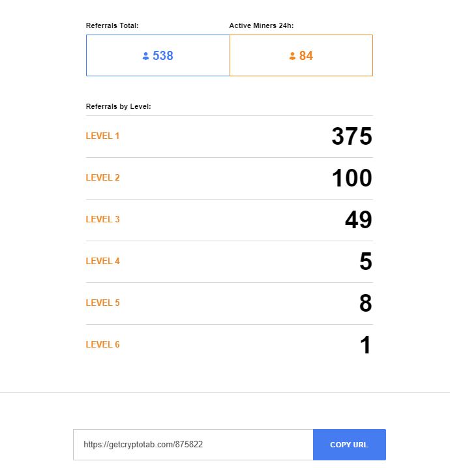Screen dimensions: 450x476
Task: Click the Referrals by Level heading
Action: pyautogui.click(x=119, y=106)
